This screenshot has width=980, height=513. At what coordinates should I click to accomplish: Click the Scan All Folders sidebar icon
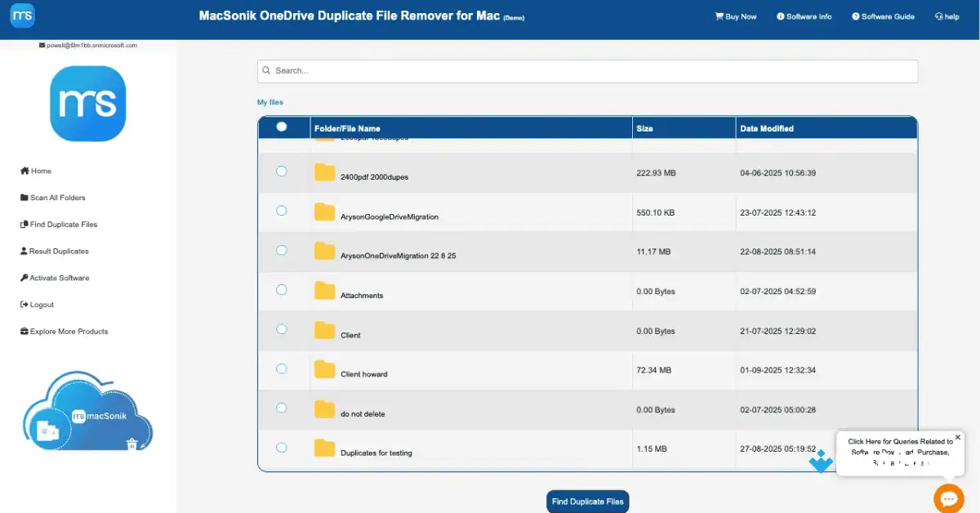pos(23,197)
